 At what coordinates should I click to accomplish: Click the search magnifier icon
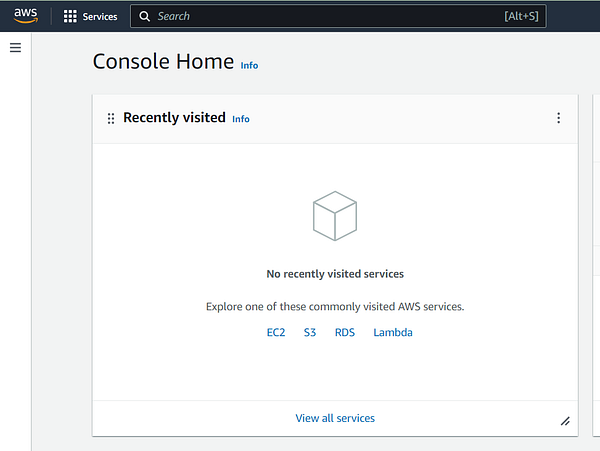pyautogui.click(x=145, y=16)
